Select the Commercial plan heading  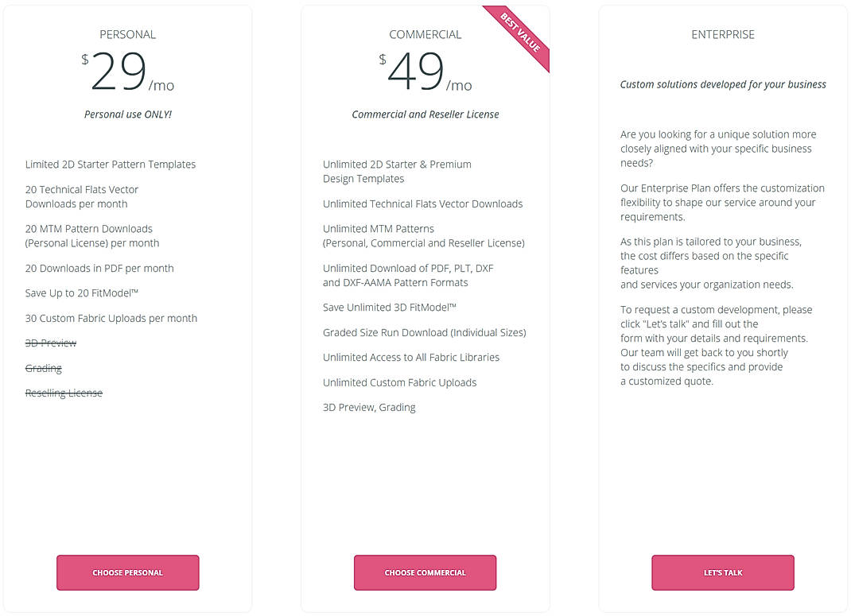[x=425, y=34]
